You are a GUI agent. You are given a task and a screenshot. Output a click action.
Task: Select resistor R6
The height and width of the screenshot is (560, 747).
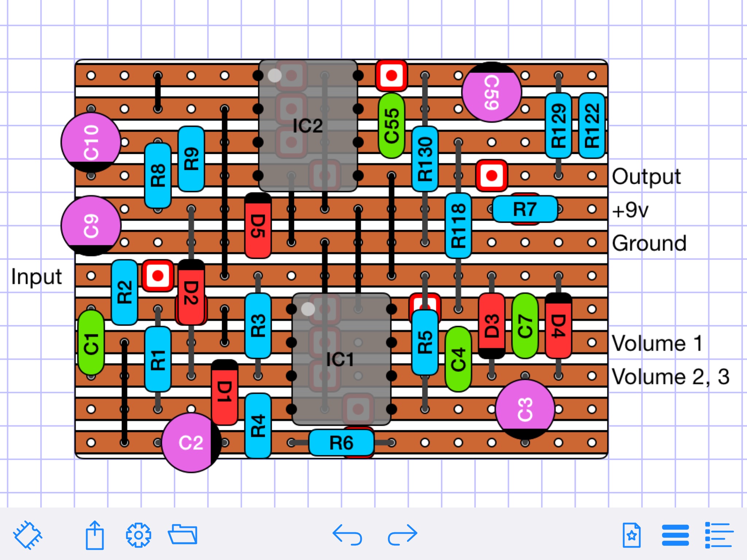pos(341,443)
